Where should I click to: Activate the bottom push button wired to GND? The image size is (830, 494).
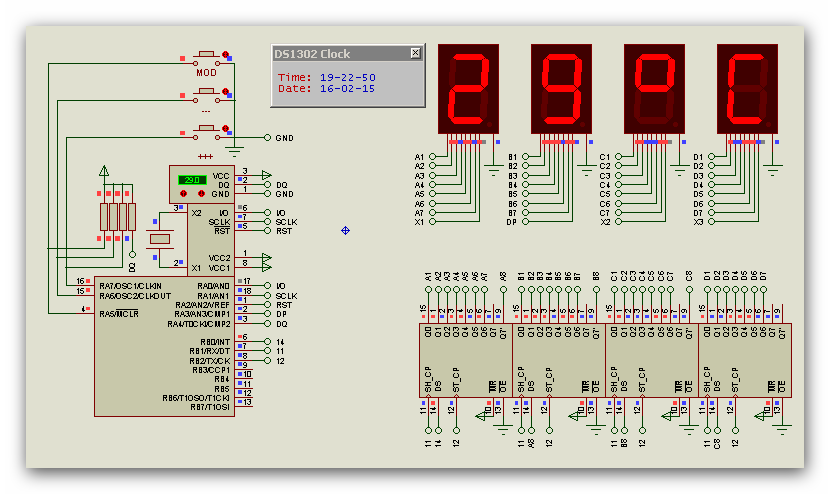coord(206,131)
